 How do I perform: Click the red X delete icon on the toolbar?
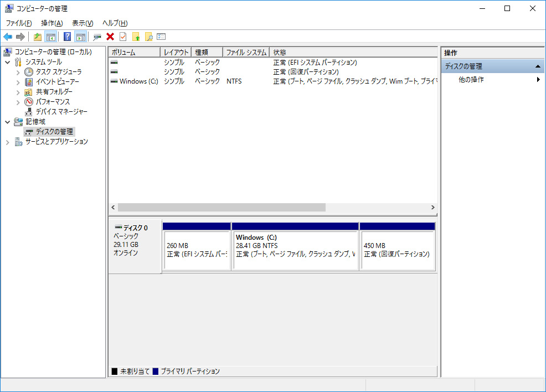click(110, 37)
